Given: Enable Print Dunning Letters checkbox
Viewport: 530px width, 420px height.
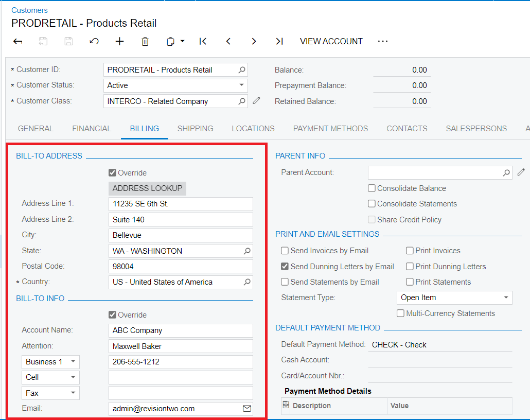Looking at the screenshot, I should pos(410,267).
